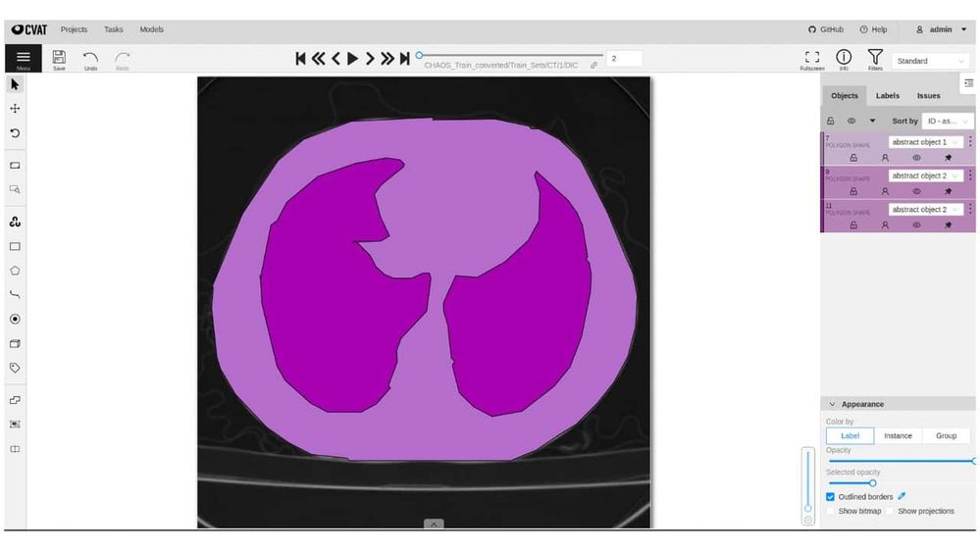Choose the Fit image tool
980x551 pixels.
[15, 166]
